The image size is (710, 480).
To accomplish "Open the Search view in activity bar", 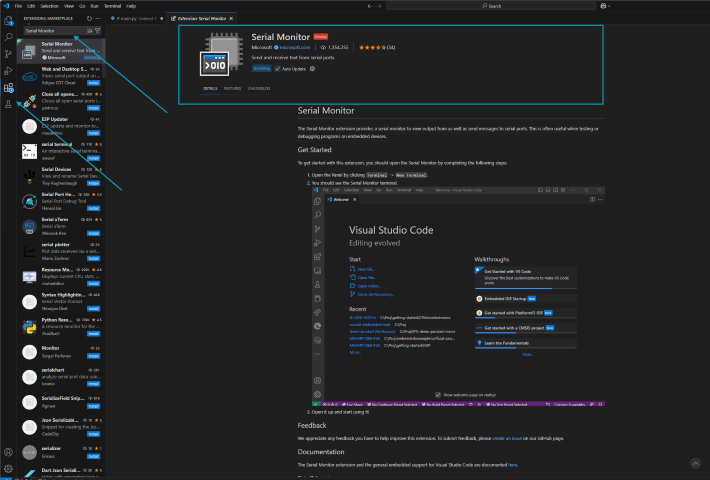I will tap(8, 37).
